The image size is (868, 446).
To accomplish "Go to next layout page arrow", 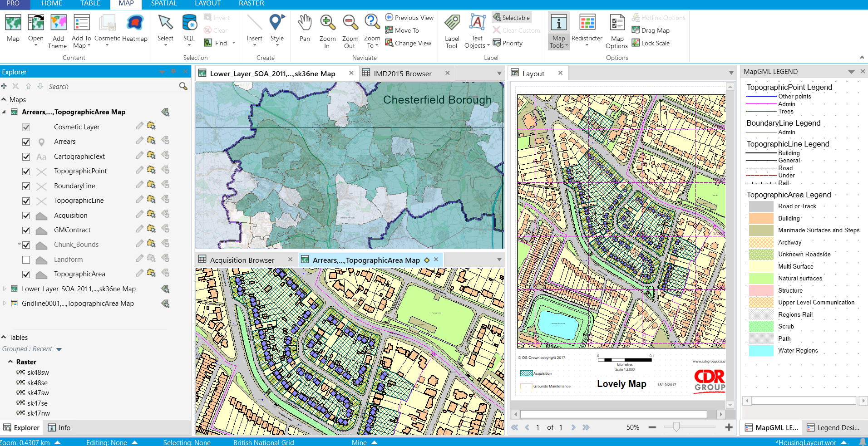I will click(573, 427).
